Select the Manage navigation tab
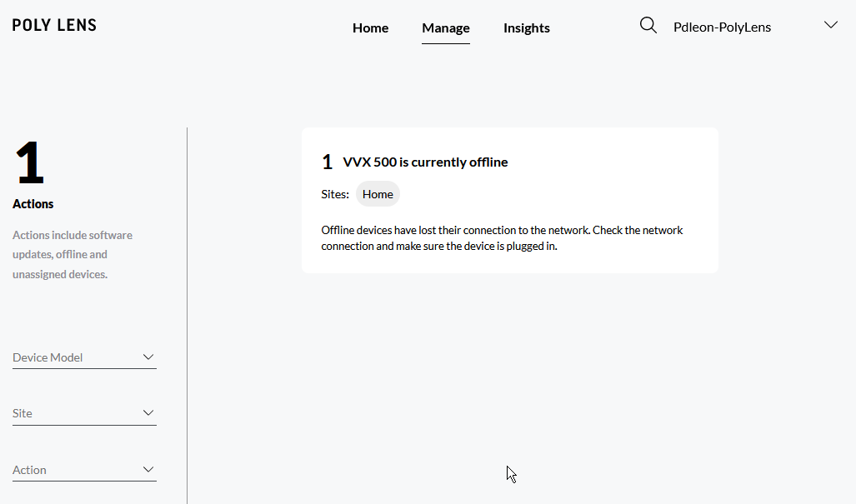Viewport: 856px width, 504px height. 445,27
